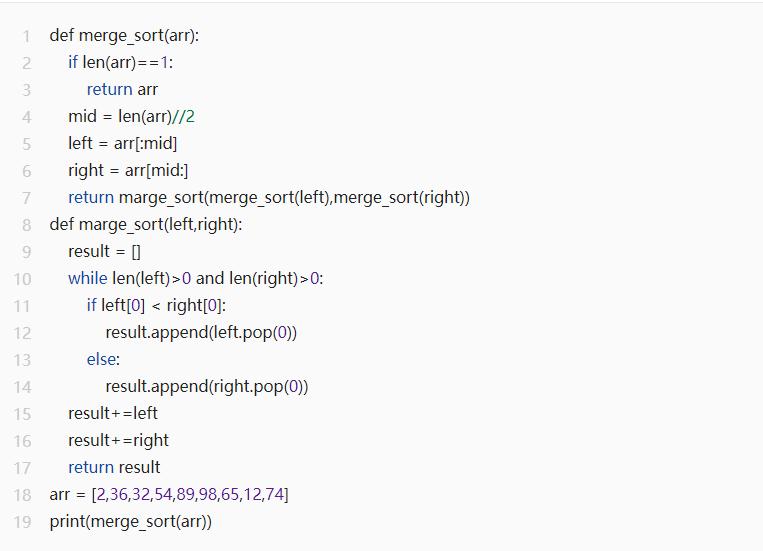
Task: Click the 'mid = len(arr)//2' line
Action: pos(131,116)
